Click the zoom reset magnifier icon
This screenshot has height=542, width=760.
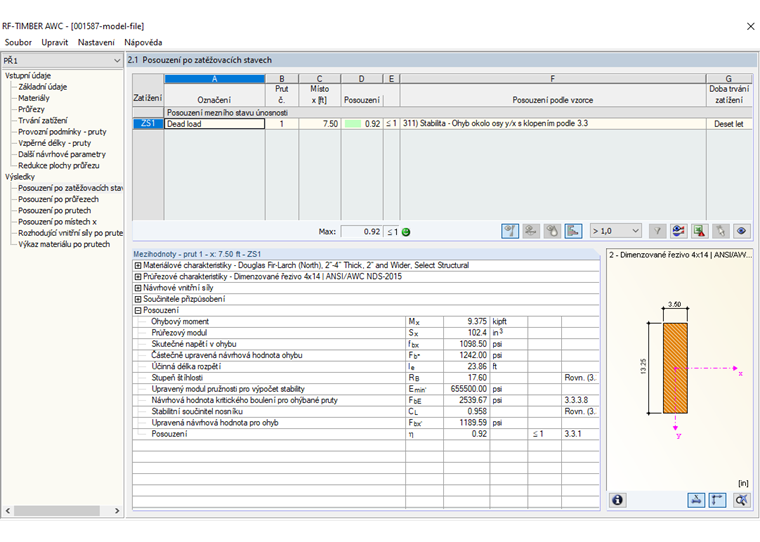coord(742,499)
